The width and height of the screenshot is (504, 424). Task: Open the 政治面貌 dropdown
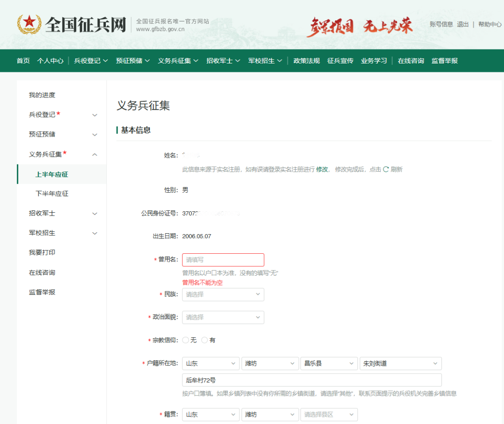(223, 317)
